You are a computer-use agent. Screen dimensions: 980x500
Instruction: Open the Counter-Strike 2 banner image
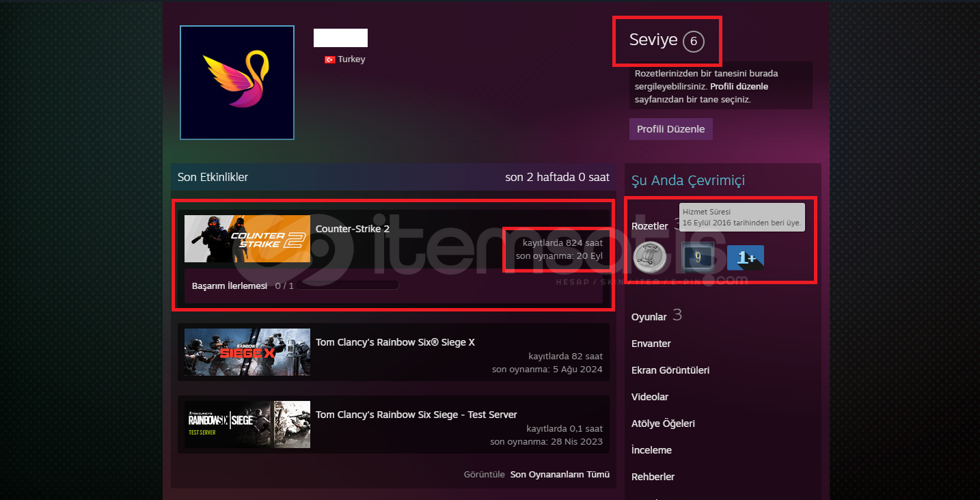[247, 239]
